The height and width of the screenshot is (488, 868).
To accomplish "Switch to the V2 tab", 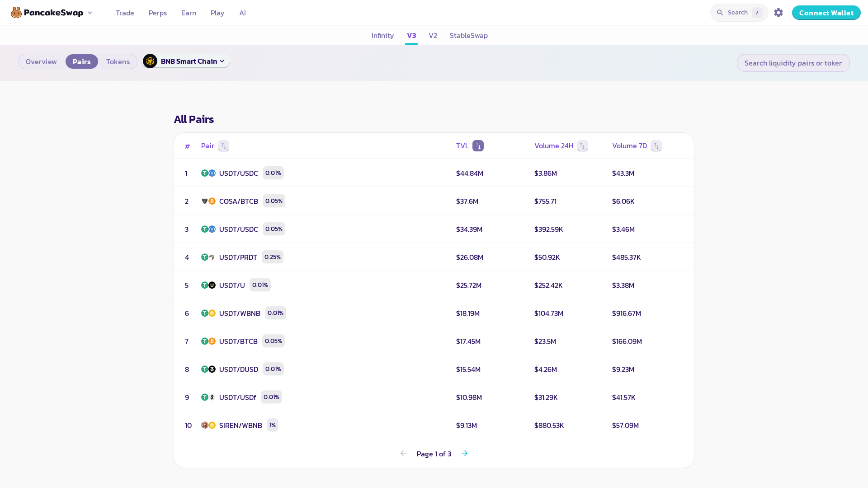I will 433,35.
